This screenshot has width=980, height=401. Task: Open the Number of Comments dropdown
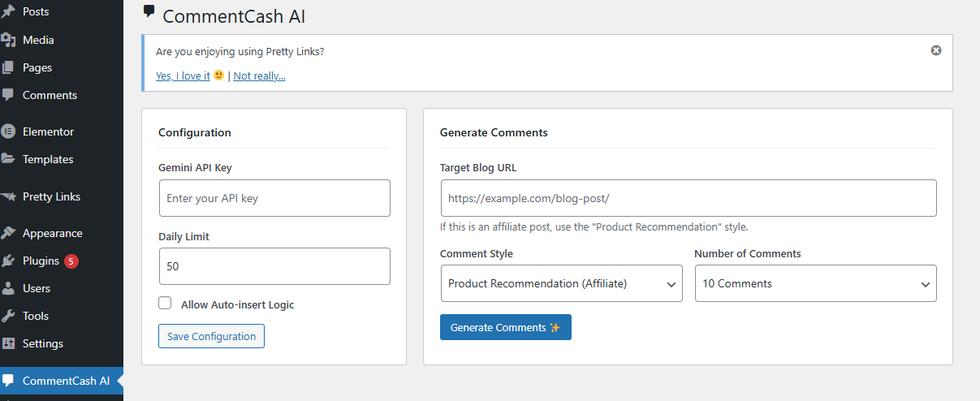tap(816, 283)
